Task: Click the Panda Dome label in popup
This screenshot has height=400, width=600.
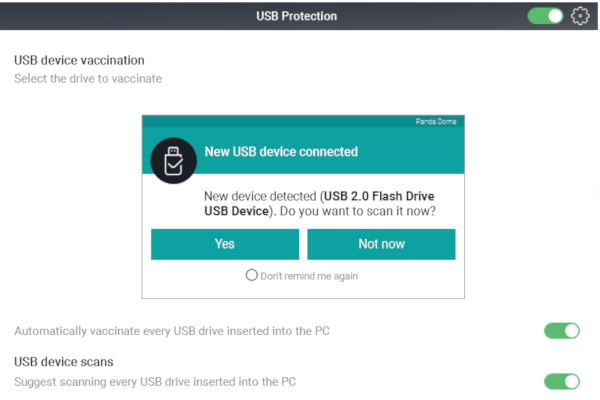Action: tap(436, 122)
